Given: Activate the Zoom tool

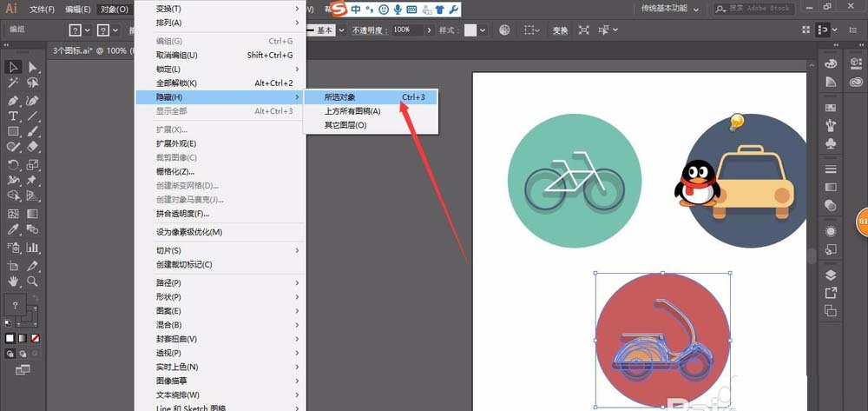Looking at the screenshot, I should [33, 281].
